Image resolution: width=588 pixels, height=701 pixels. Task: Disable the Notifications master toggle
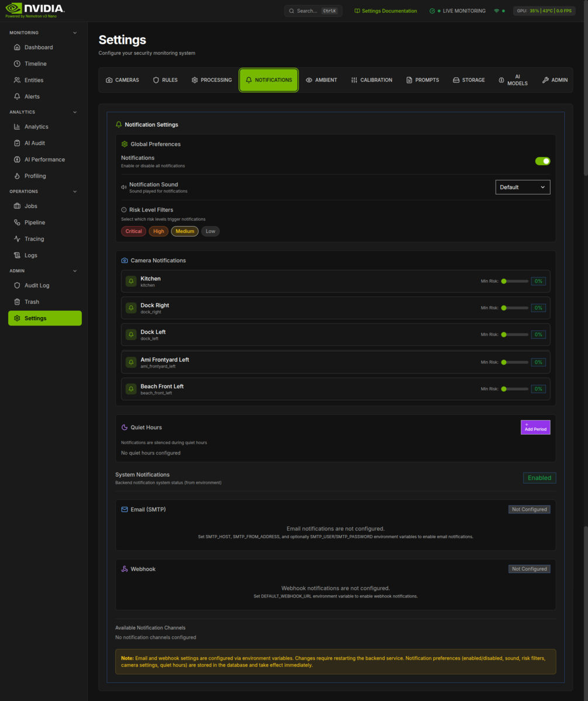(x=542, y=161)
